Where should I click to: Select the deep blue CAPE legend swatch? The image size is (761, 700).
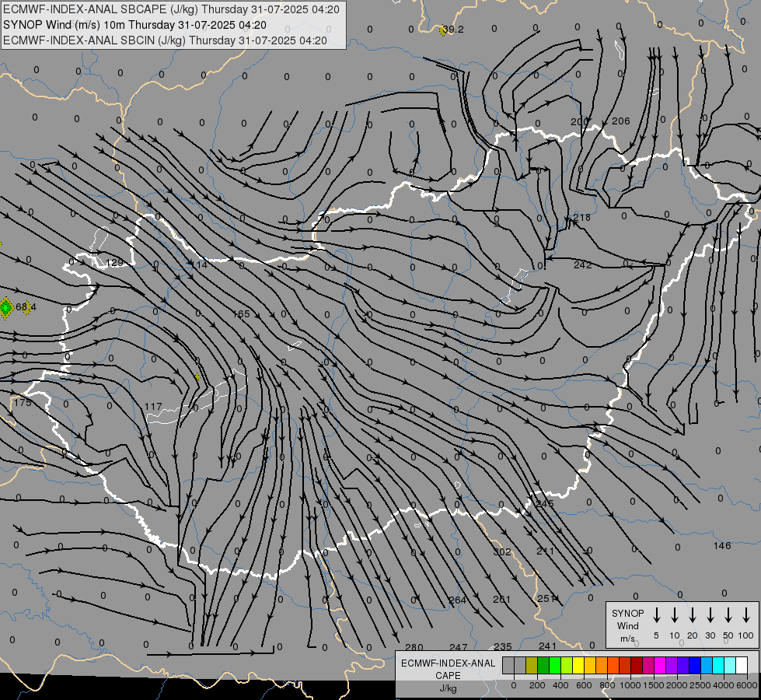click(x=694, y=665)
